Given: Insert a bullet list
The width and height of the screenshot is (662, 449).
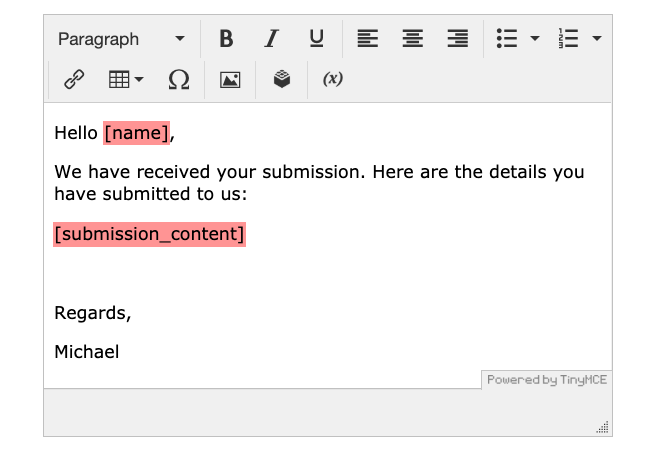Looking at the screenshot, I should pyautogui.click(x=507, y=39).
